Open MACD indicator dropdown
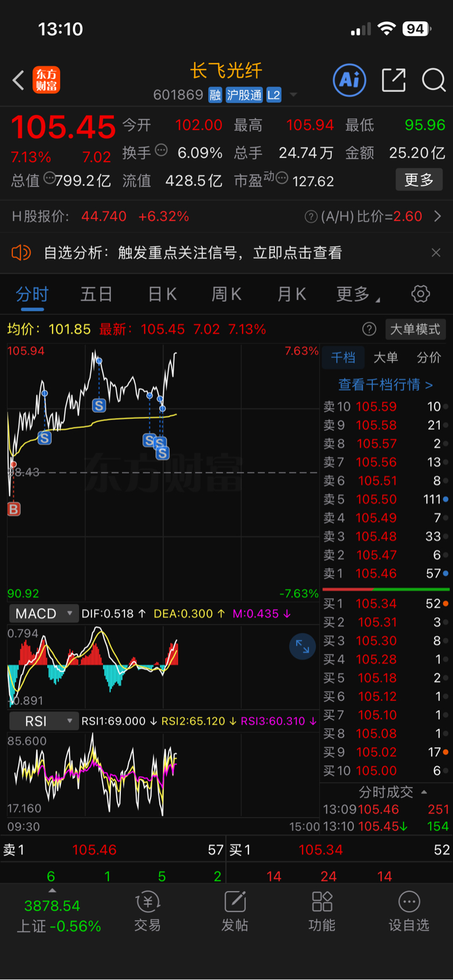This screenshot has width=453, height=980. 44,613
